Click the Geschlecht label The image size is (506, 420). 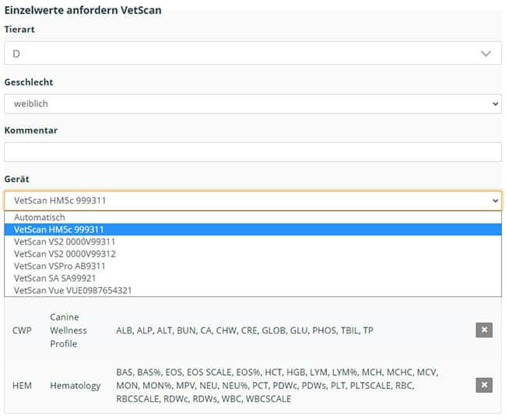coord(29,82)
